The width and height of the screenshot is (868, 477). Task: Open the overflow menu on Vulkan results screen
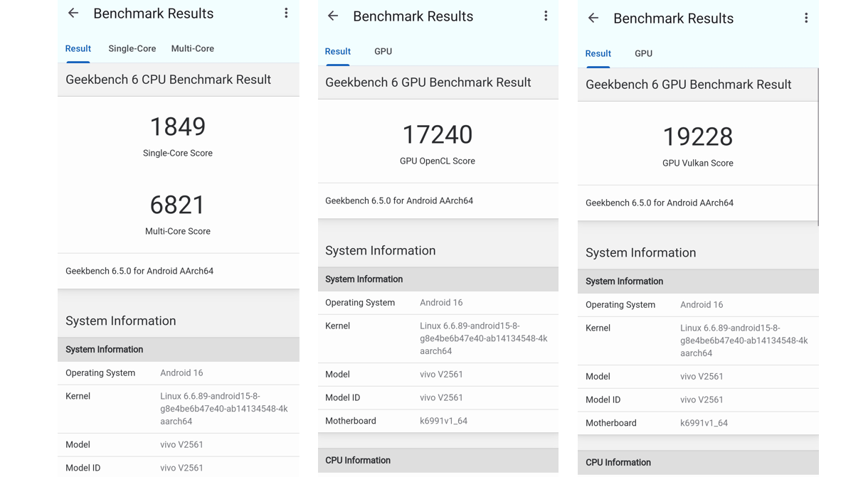click(806, 18)
